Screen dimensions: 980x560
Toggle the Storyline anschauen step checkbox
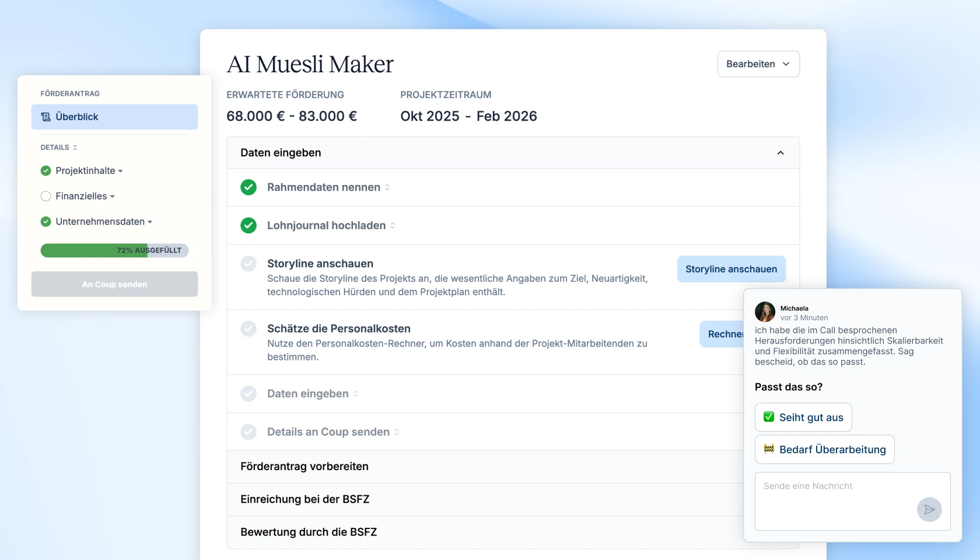[249, 264]
